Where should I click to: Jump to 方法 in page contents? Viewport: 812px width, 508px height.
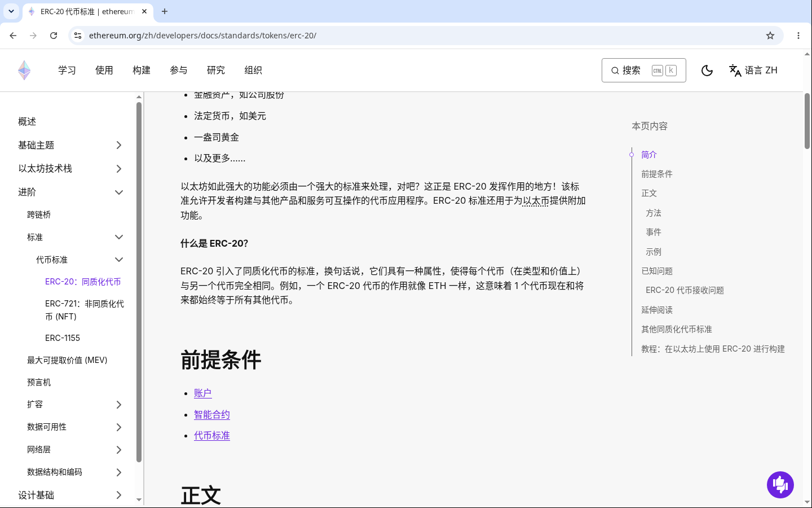coord(654,213)
